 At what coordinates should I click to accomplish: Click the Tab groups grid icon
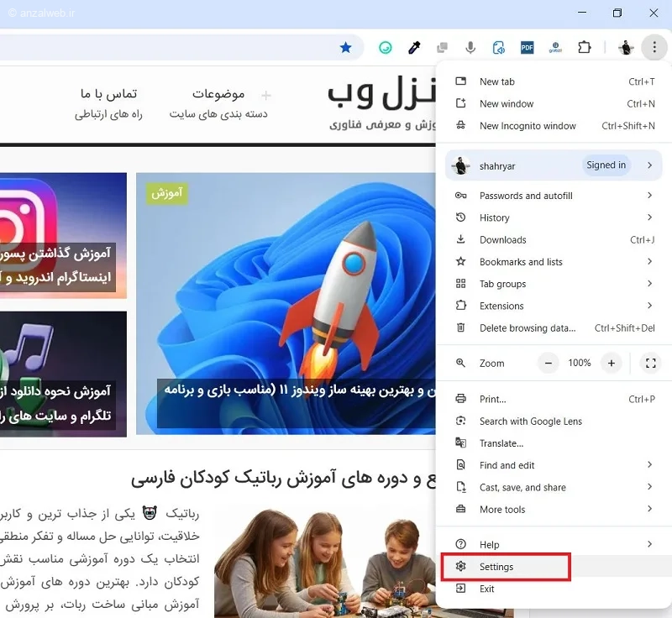pos(460,284)
